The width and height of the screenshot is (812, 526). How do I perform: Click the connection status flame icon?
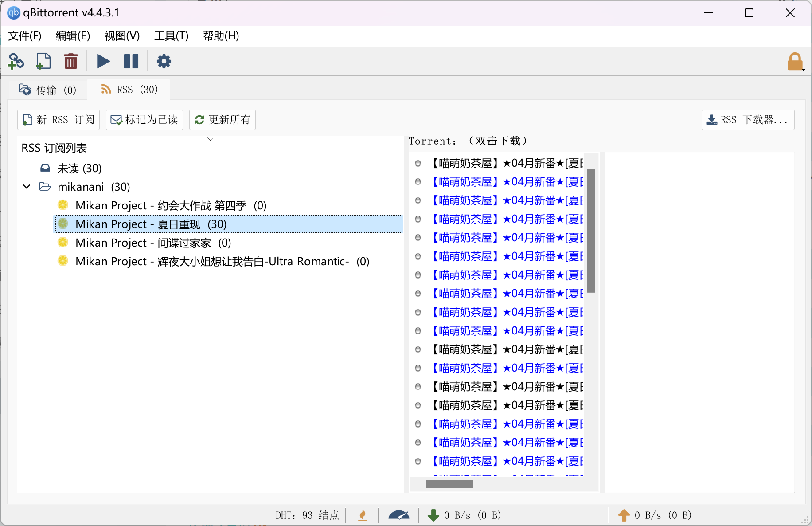tap(363, 515)
